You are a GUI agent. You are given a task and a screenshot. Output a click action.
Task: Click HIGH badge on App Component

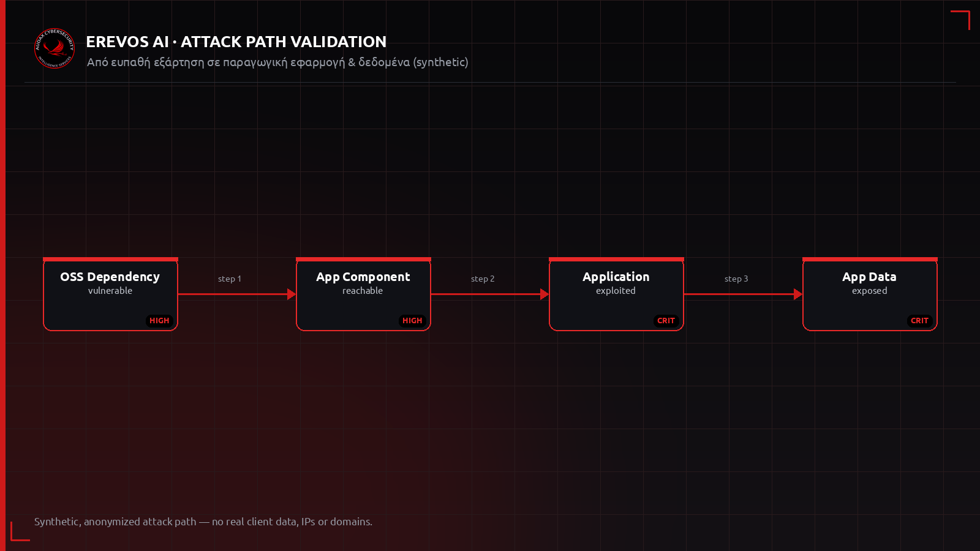point(412,321)
